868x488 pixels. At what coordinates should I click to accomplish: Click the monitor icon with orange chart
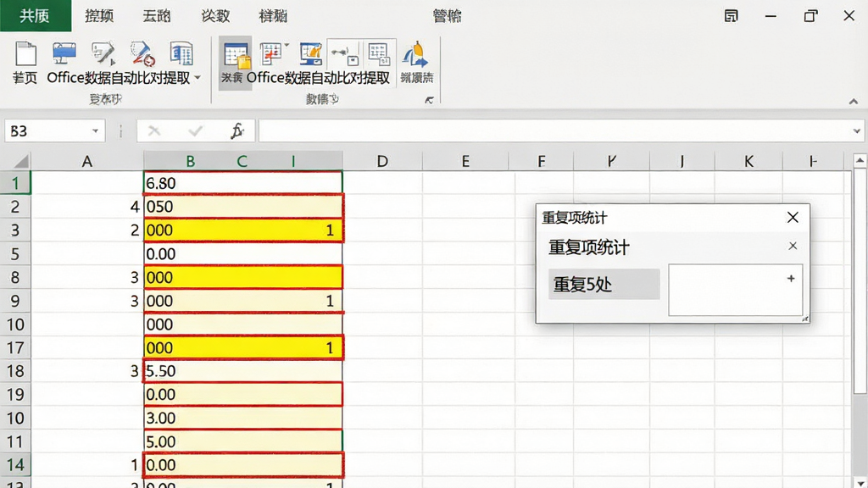point(311,53)
